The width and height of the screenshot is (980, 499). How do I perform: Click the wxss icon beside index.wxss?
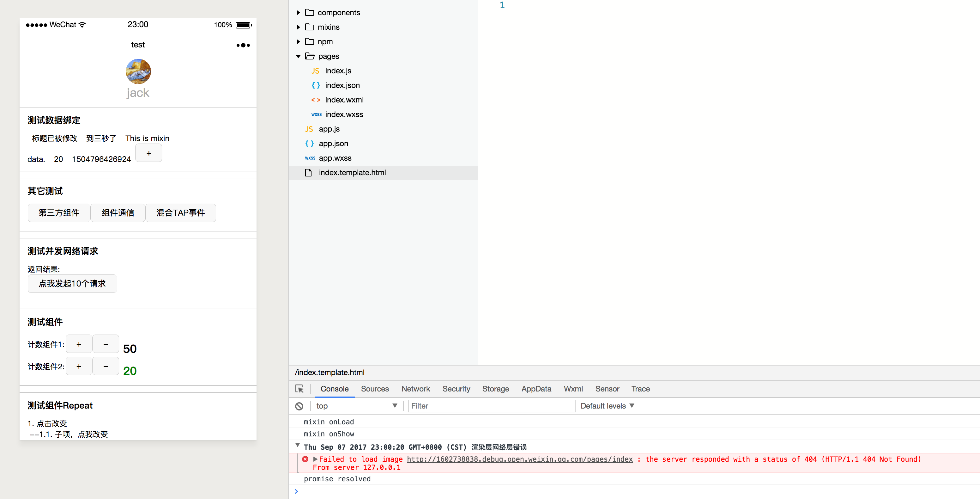point(316,114)
